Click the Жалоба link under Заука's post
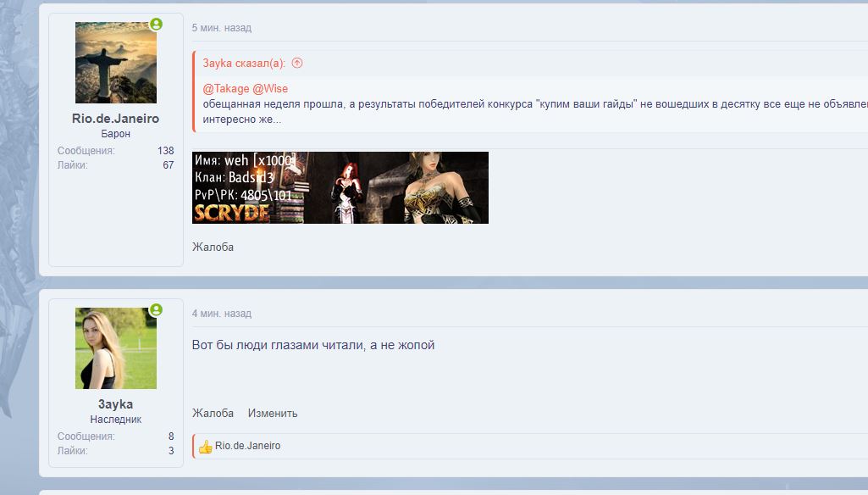Image resolution: width=868 pixels, height=495 pixels. [x=211, y=413]
